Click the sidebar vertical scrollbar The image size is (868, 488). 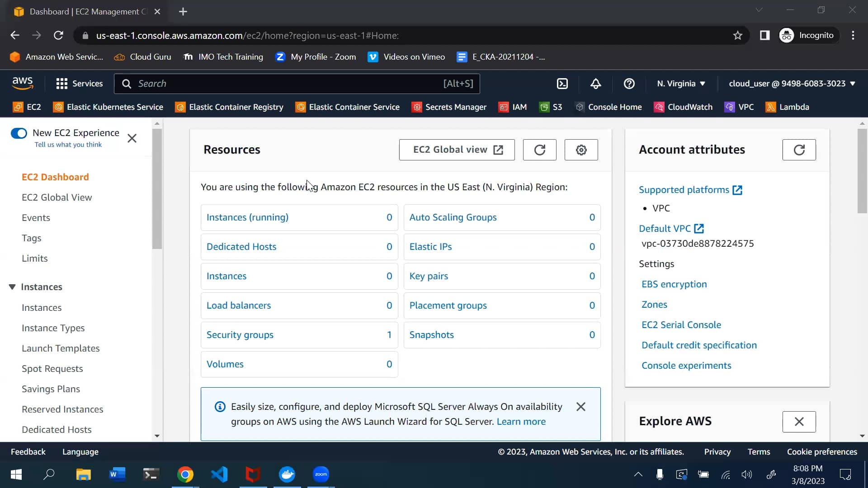157,190
